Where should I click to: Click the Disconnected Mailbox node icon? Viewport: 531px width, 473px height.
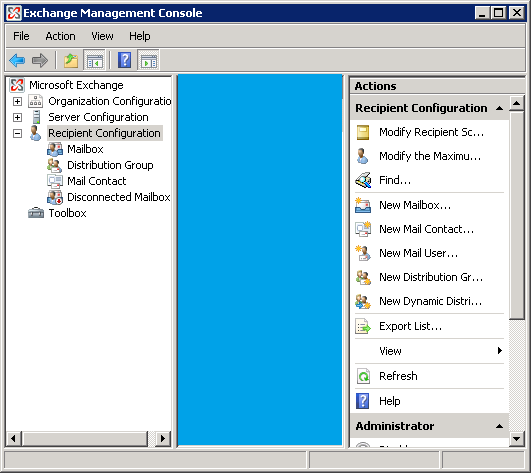tap(55, 197)
